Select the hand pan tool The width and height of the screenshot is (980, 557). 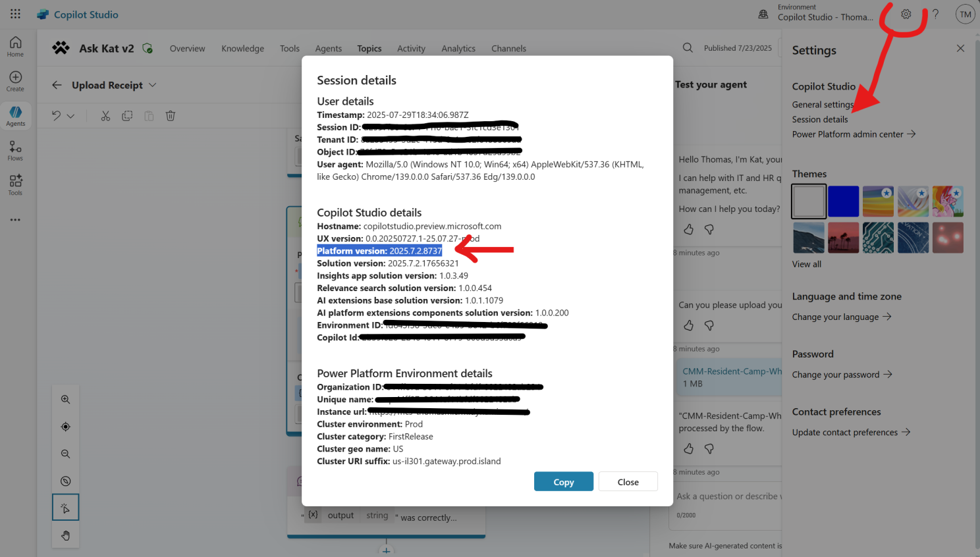click(66, 535)
